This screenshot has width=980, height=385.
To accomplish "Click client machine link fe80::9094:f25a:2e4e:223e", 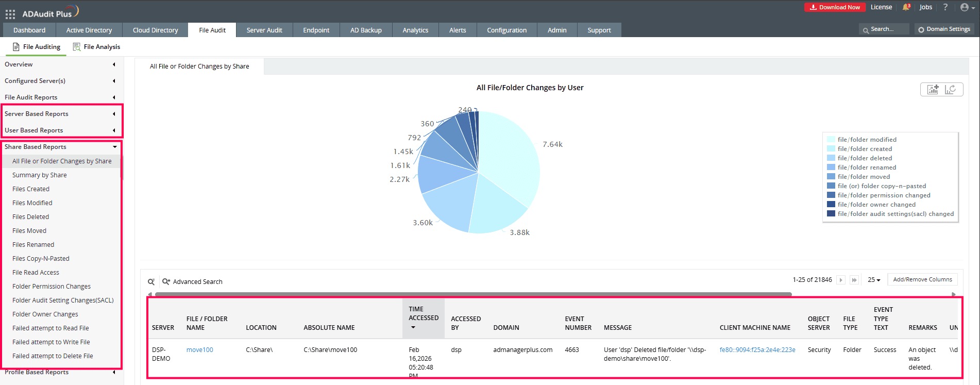I will (757, 350).
